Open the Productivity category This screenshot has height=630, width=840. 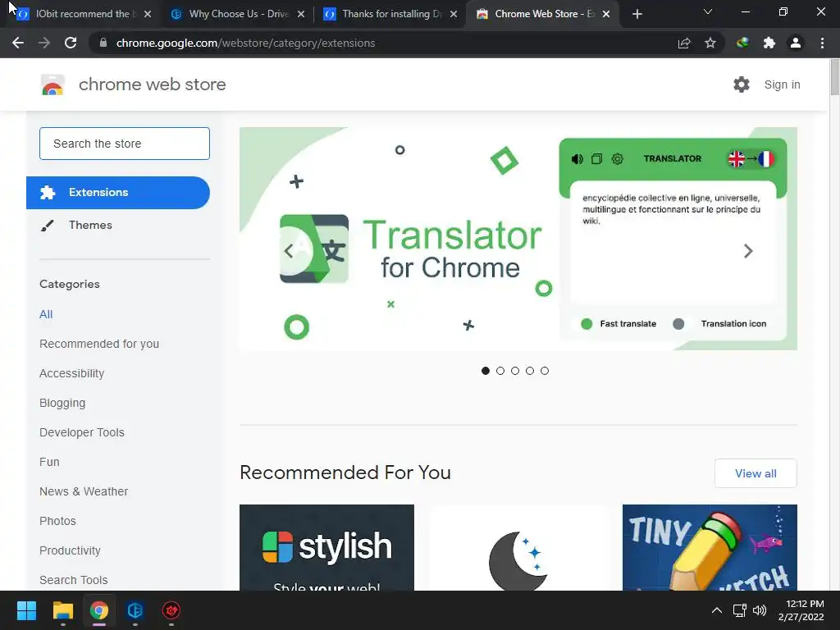pos(71,550)
